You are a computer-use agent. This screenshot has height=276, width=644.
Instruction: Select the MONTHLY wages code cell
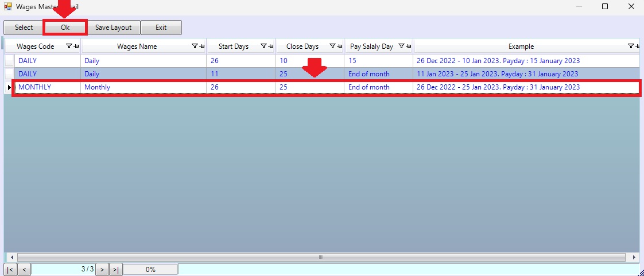pyautogui.click(x=46, y=87)
